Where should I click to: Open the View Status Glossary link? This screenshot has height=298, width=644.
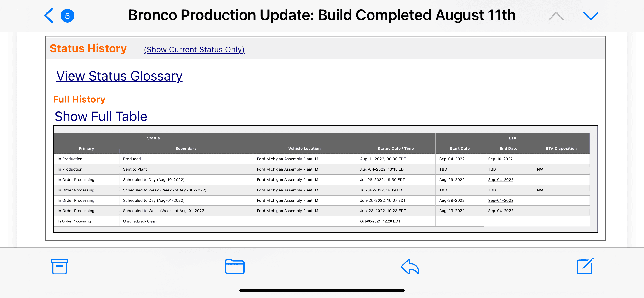point(119,76)
